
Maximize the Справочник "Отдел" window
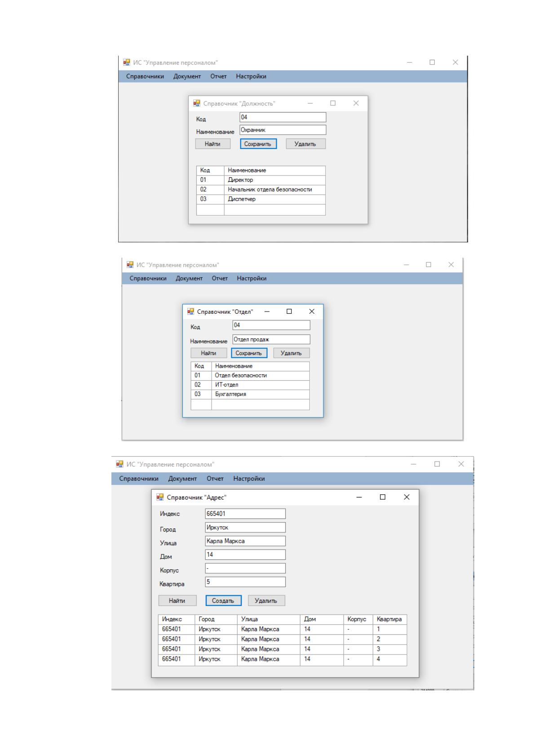pos(289,311)
